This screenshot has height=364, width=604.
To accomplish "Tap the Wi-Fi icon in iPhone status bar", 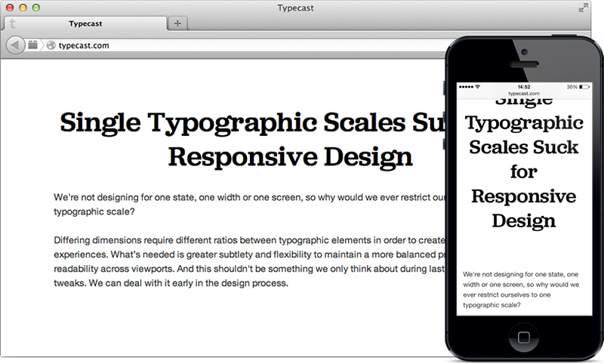I will point(478,87).
